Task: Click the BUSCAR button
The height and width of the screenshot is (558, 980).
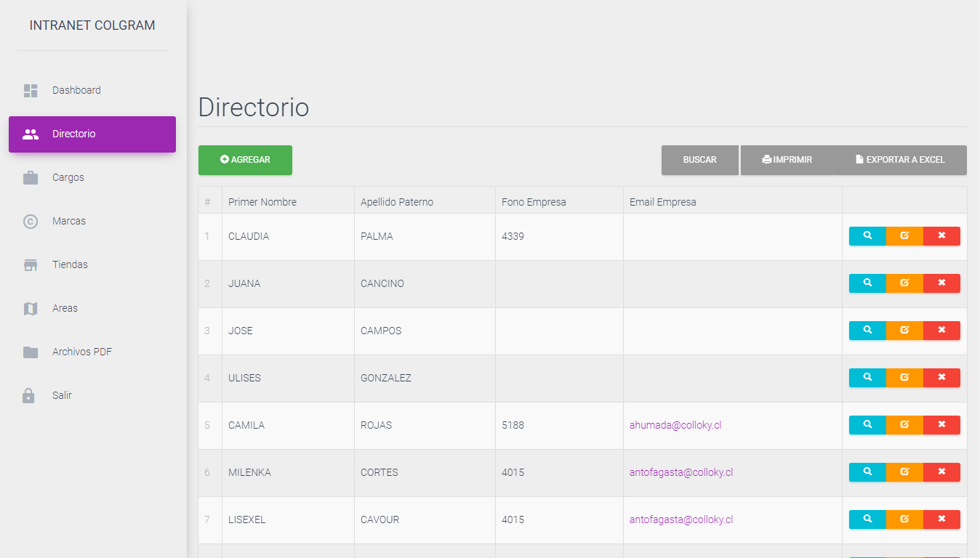Action: 699,160
